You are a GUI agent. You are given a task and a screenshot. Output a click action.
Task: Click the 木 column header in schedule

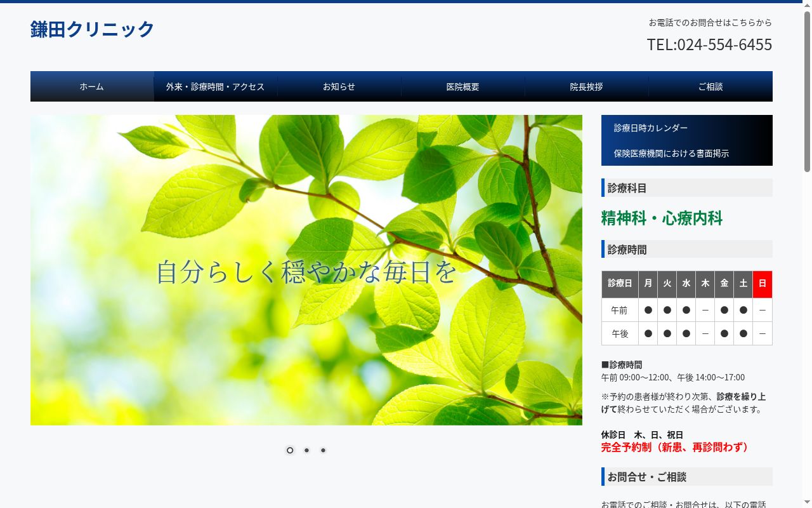(x=705, y=284)
